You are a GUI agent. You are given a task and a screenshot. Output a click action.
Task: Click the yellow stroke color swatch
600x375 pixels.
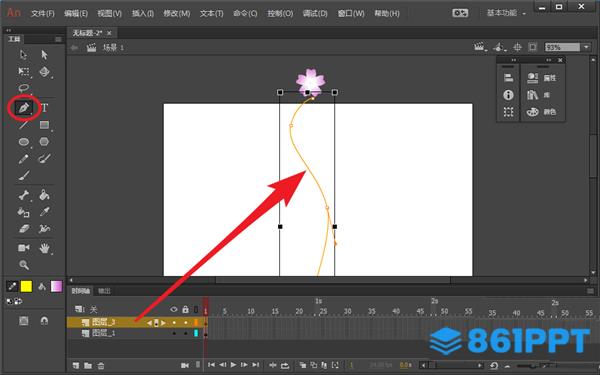(26, 286)
